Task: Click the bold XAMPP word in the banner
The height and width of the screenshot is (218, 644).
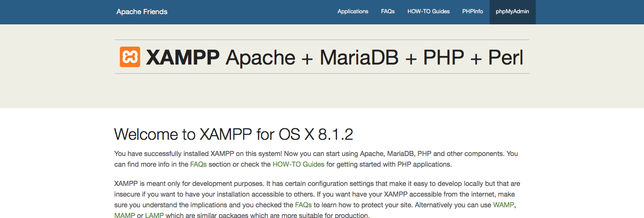Action: pyautogui.click(x=183, y=57)
